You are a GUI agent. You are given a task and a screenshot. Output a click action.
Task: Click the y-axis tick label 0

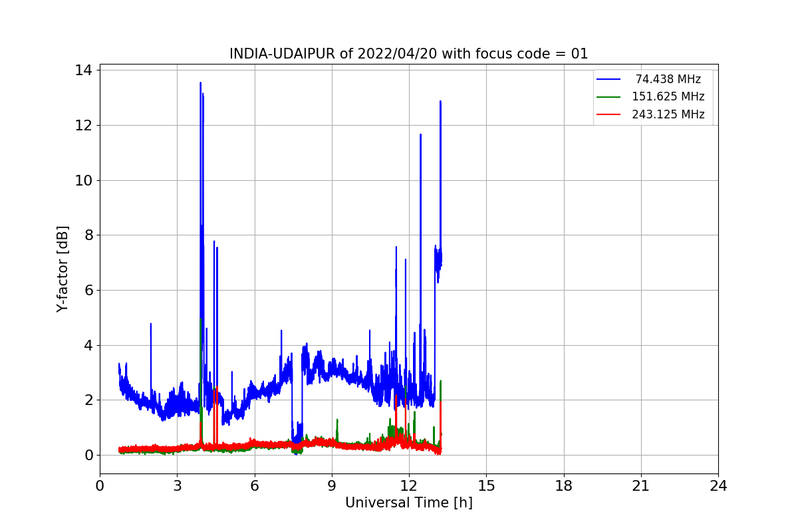pos(89,455)
